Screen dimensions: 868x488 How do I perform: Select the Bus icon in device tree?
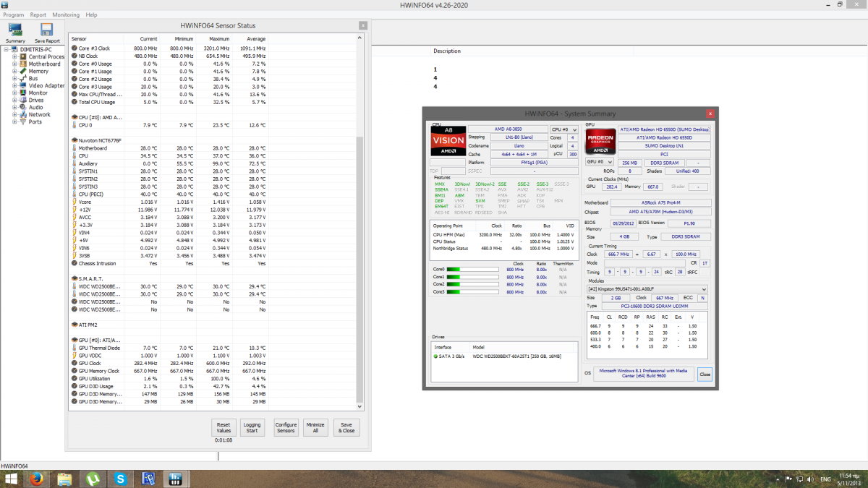point(23,78)
